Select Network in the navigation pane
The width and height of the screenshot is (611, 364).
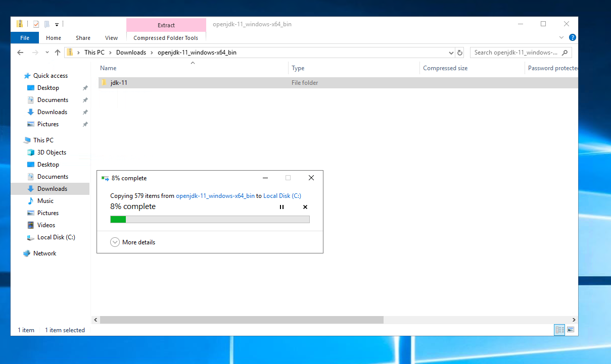tap(44, 253)
